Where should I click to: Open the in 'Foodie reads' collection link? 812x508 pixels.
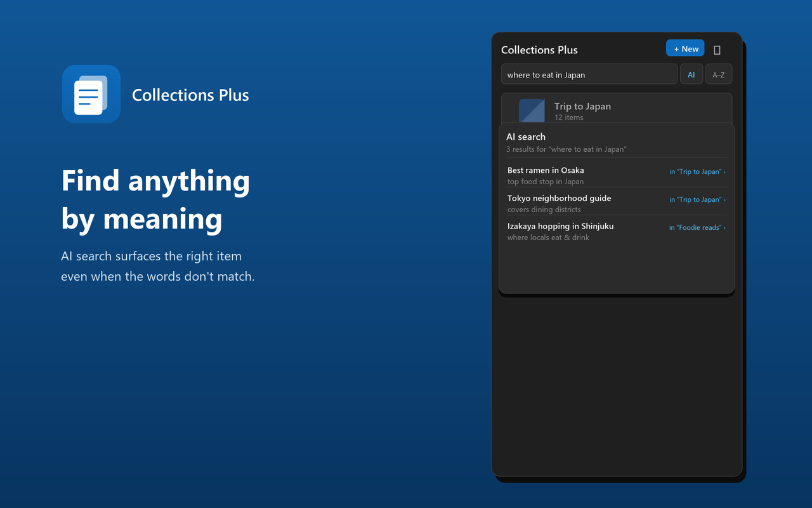[x=697, y=227]
